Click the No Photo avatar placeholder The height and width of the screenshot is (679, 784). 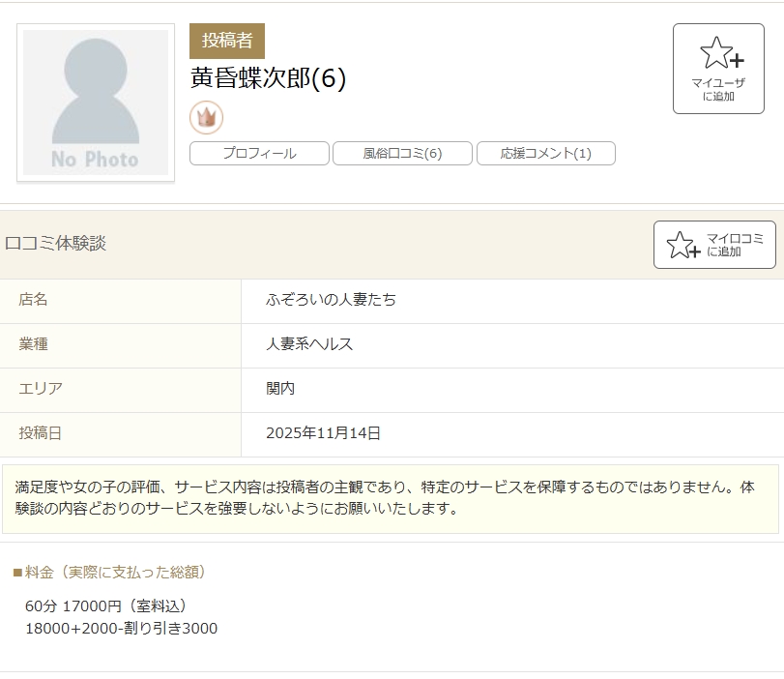pos(96,103)
